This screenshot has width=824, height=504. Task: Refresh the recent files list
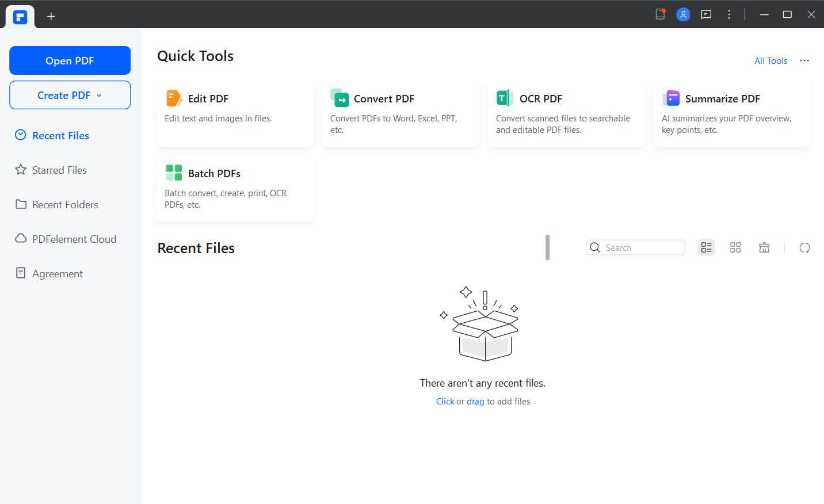(x=804, y=247)
